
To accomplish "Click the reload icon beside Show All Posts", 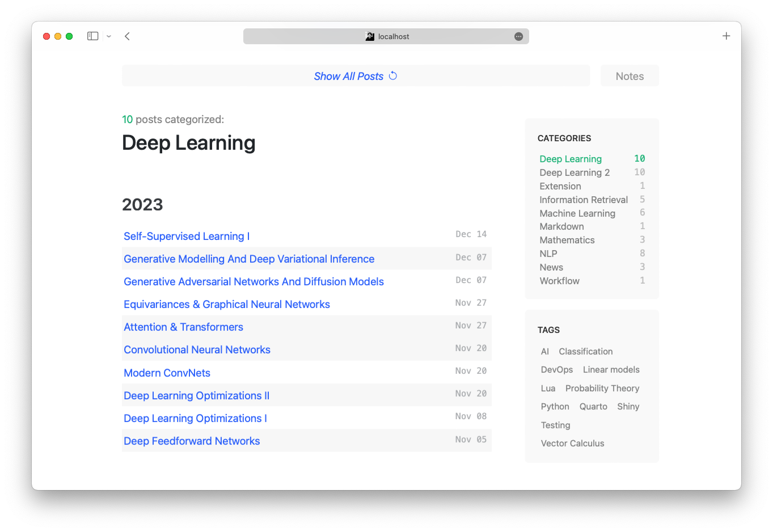I will point(393,76).
